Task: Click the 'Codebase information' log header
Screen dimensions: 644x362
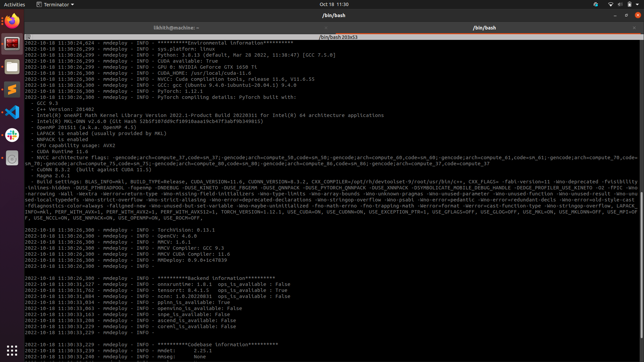Action: click(x=218, y=345)
